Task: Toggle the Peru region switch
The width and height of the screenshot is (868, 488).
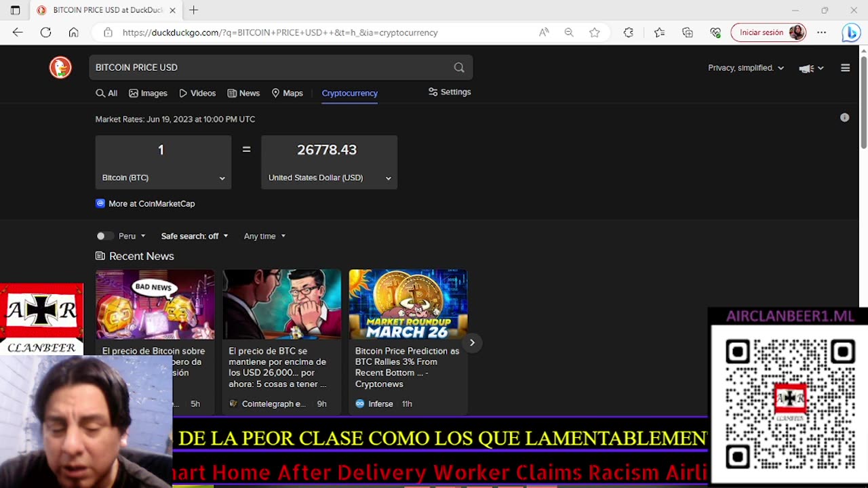Action: 104,236
